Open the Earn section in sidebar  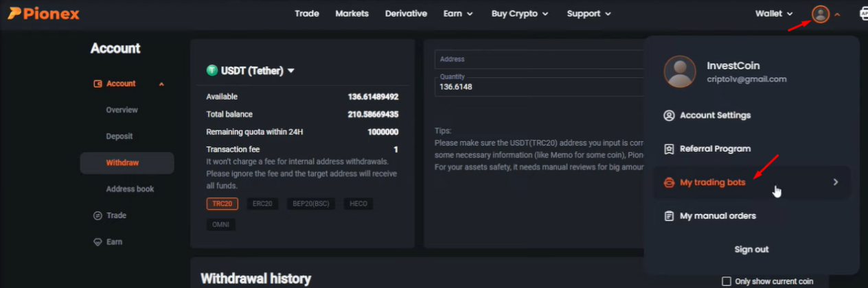[x=114, y=242]
